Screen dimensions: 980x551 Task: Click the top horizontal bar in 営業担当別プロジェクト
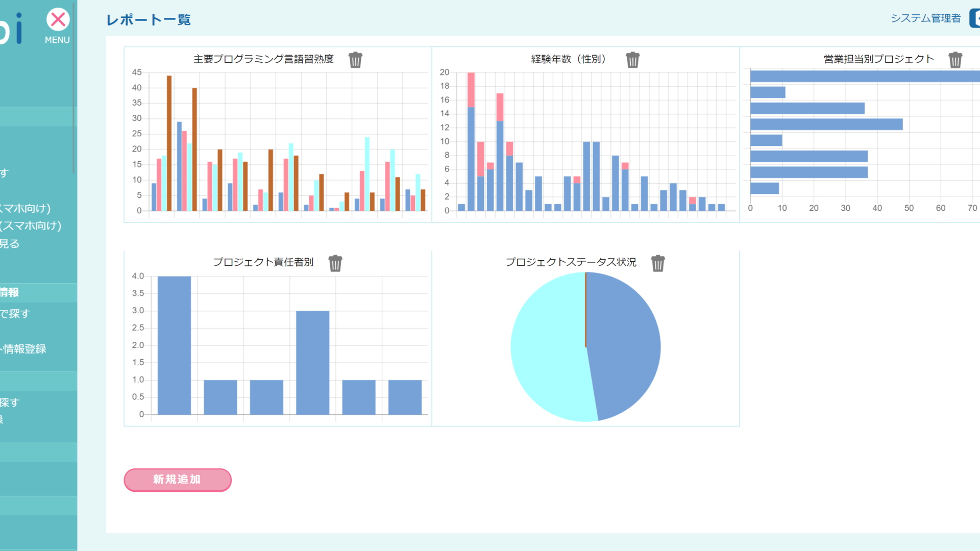863,77
